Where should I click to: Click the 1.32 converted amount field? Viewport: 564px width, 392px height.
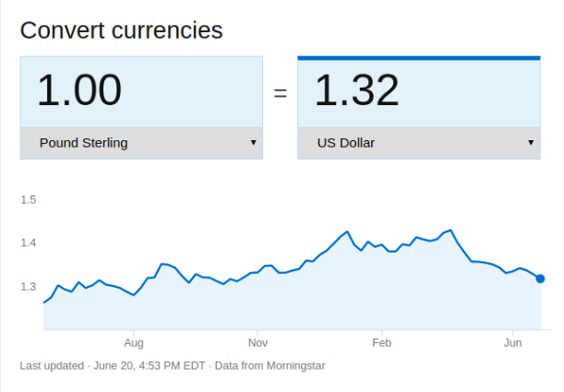pos(419,91)
